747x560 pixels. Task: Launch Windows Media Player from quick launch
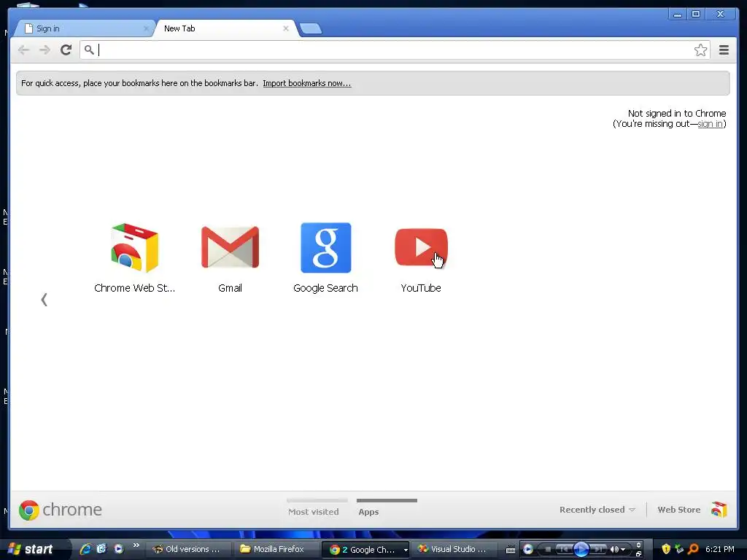tap(118, 548)
